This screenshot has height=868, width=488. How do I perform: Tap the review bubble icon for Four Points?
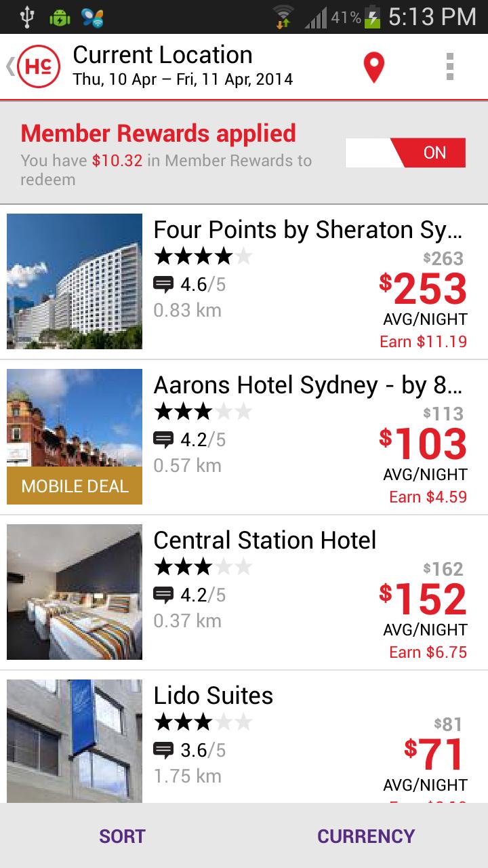(163, 284)
